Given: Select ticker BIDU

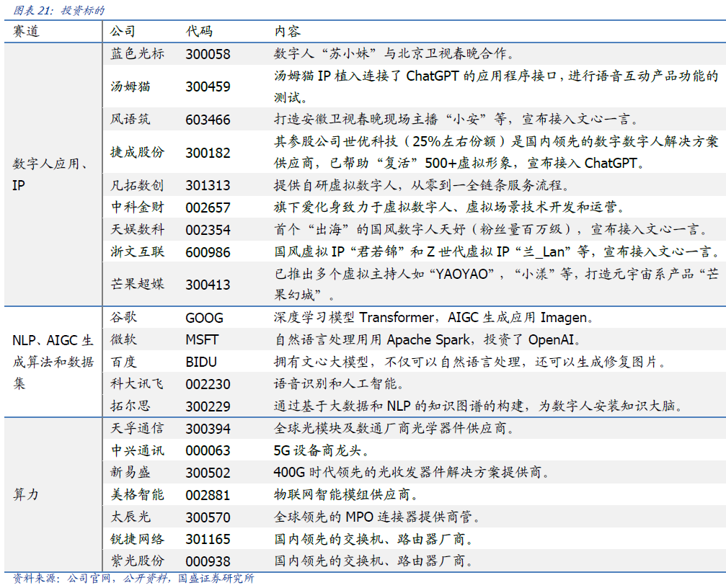Looking at the screenshot, I should (201, 362).
